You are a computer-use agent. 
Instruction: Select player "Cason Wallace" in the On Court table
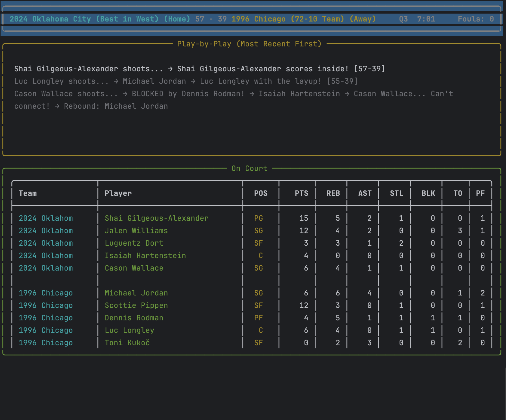(x=134, y=268)
